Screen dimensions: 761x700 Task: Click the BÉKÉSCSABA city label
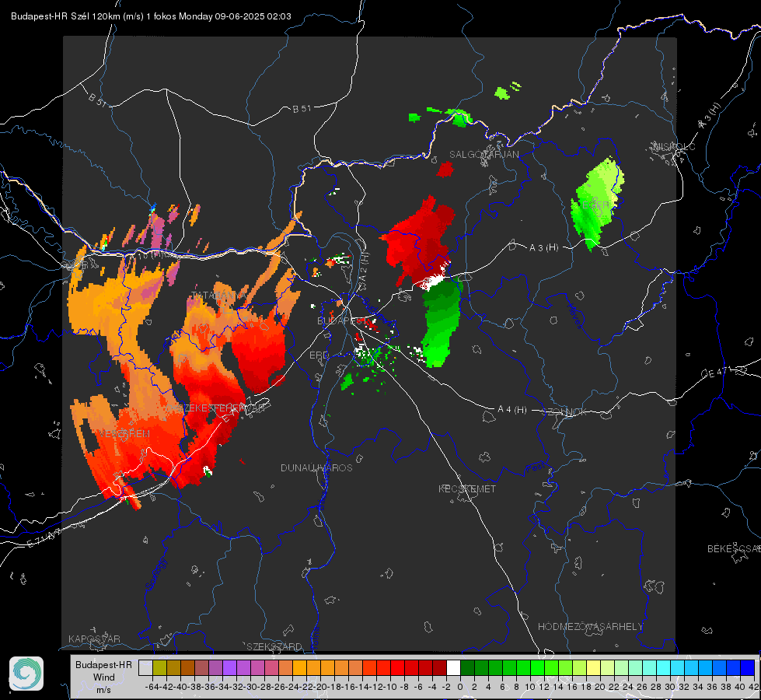(x=734, y=548)
